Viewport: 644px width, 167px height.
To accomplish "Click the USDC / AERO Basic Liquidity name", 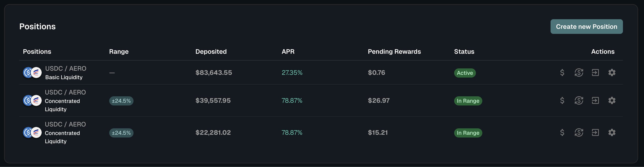I will 65,73.
